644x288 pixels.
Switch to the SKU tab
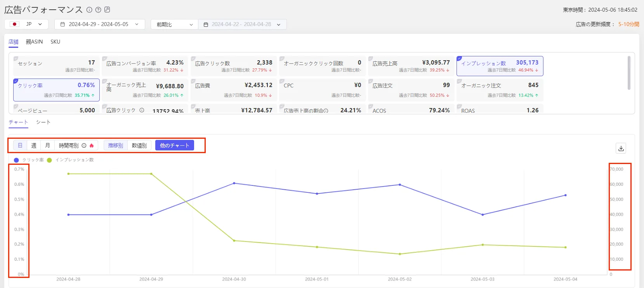click(x=56, y=42)
